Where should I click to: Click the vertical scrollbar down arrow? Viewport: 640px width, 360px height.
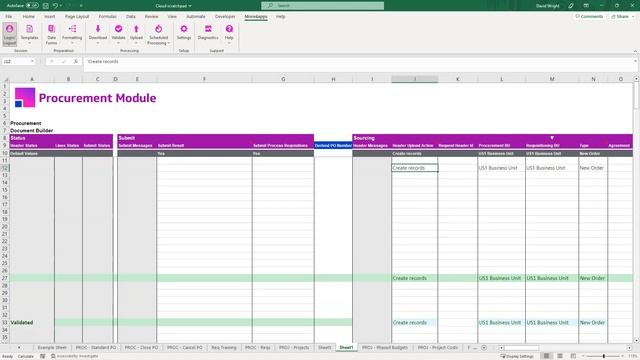[x=636, y=340]
